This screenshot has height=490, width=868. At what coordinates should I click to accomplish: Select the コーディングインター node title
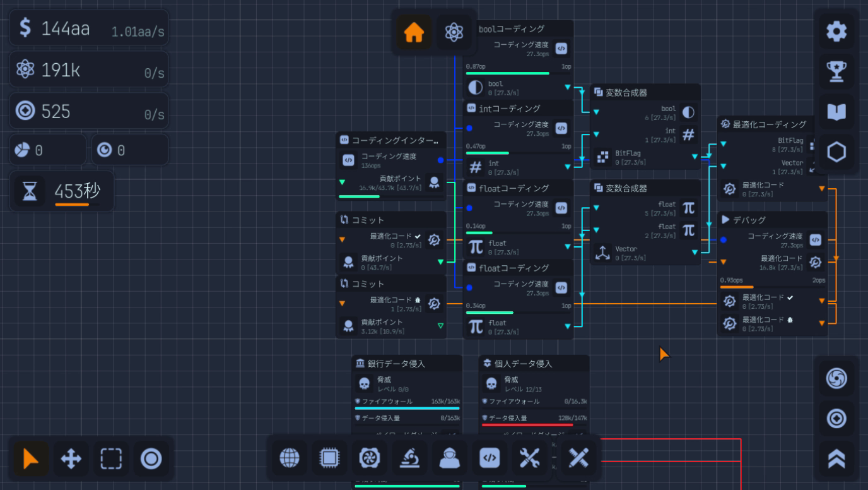tap(395, 140)
